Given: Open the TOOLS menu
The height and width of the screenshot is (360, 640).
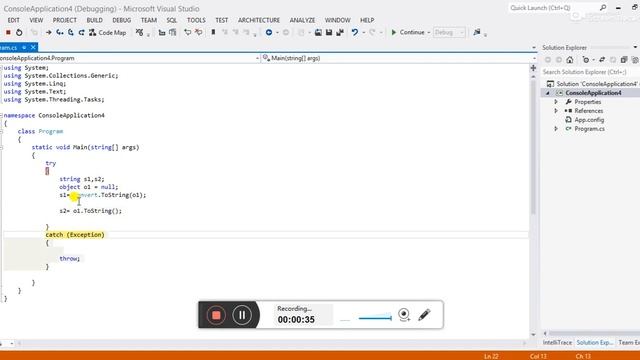Looking at the screenshot, I should pyautogui.click(x=196, y=20).
